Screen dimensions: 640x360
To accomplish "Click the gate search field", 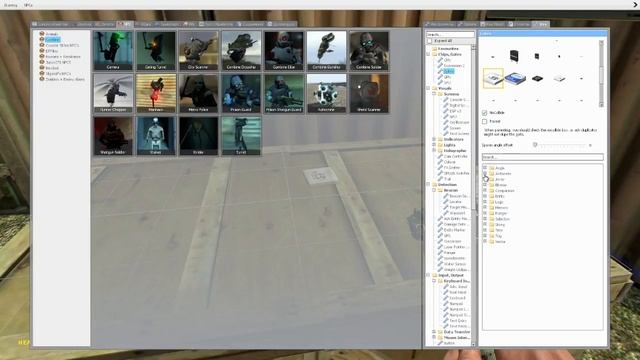I will pyautogui.click(x=542, y=157).
